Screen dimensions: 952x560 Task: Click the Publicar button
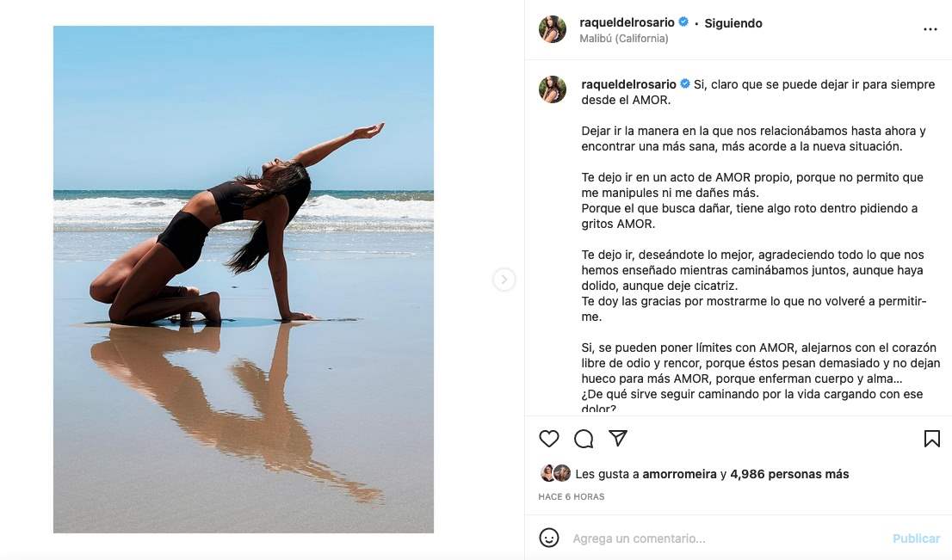point(916,538)
